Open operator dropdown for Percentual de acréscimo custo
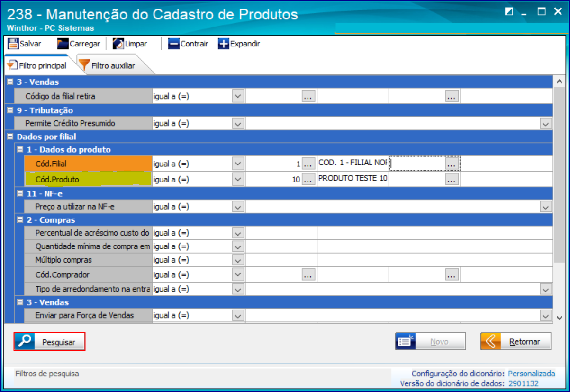The image size is (570, 392). [238, 233]
